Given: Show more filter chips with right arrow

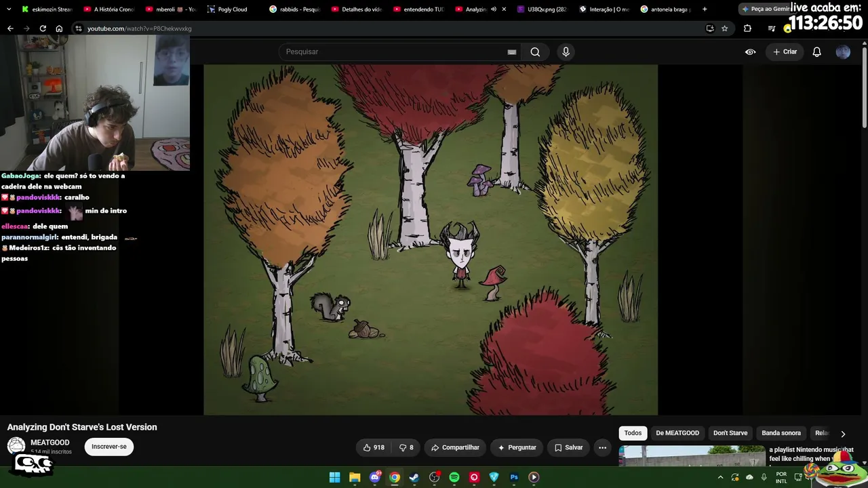Looking at the screenshot, I should point(843,434).
